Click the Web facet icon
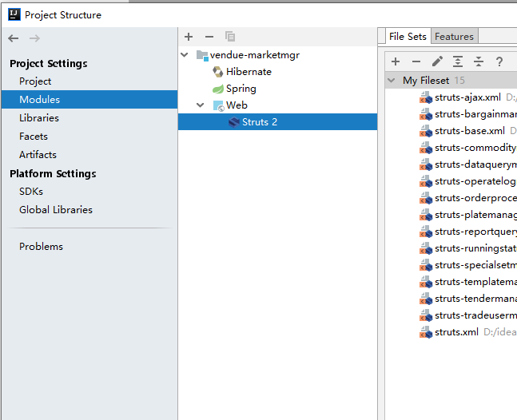This screenshot has height=420, width=517. 218,105
